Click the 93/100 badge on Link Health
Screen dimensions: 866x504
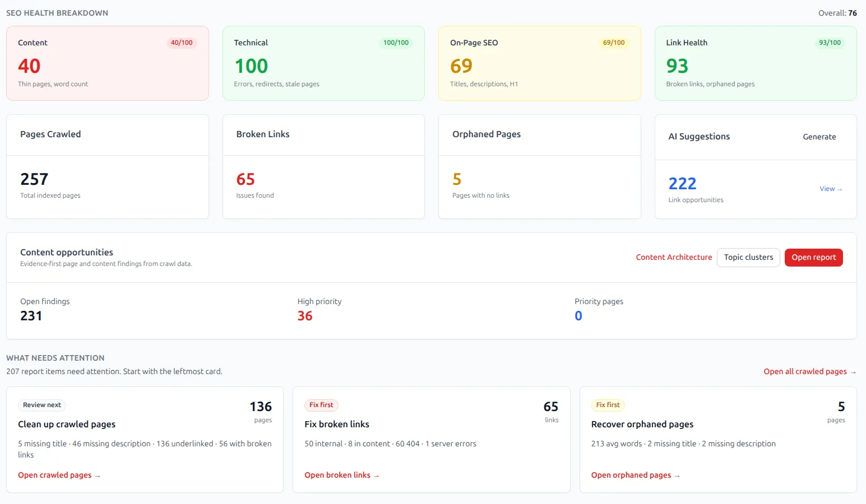pyautogui.click(x=830, y=43)
